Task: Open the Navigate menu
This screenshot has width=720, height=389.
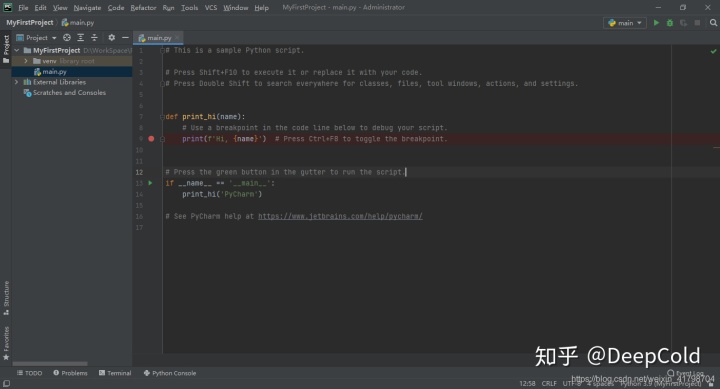Action: (x=87, y=7)
